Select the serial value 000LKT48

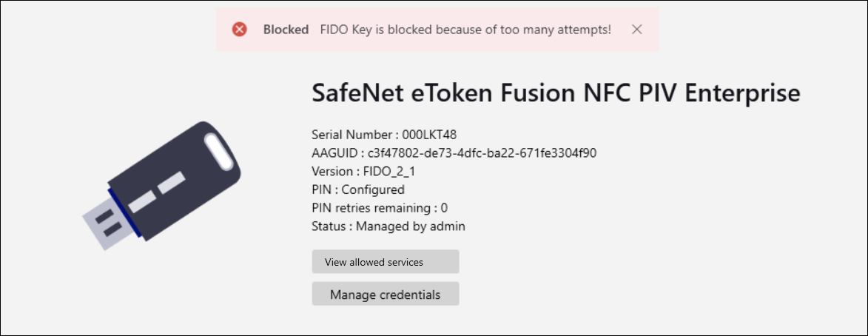pos(431,135)
